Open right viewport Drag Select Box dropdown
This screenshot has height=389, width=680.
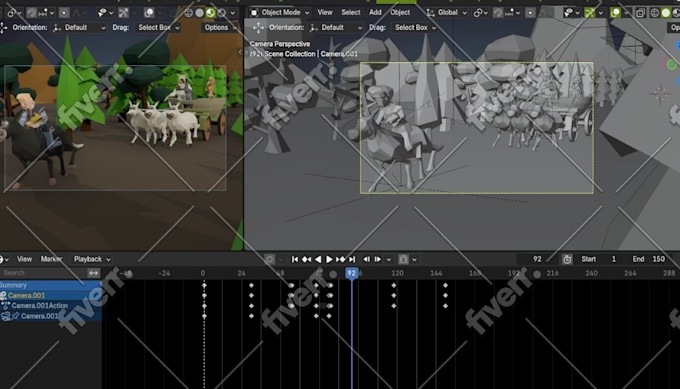point(415,27)
